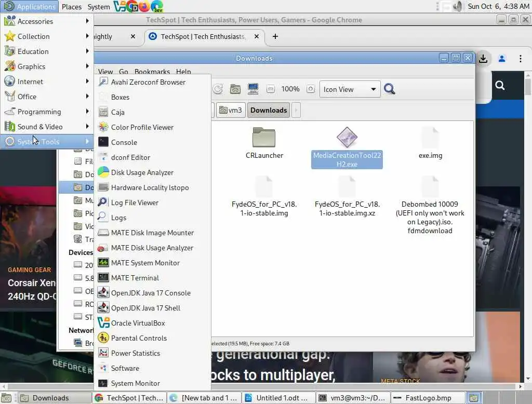Click the Oracle VirtualBox icon in menu
532x404 pixels.
[103, 323]
